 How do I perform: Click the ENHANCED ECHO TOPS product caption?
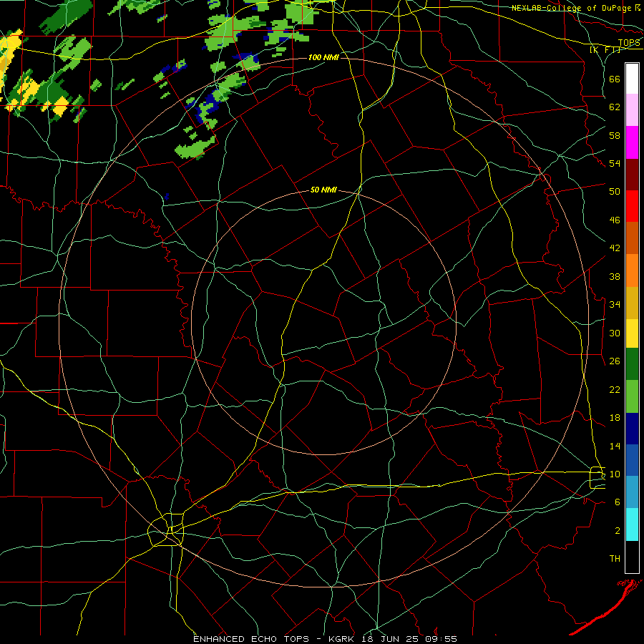point(251,639)
